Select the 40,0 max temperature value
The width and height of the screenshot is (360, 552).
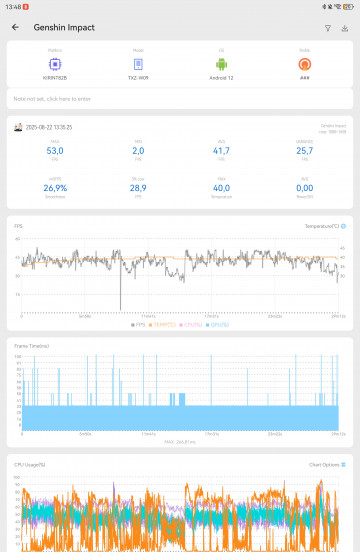click(x=221, y=188)
